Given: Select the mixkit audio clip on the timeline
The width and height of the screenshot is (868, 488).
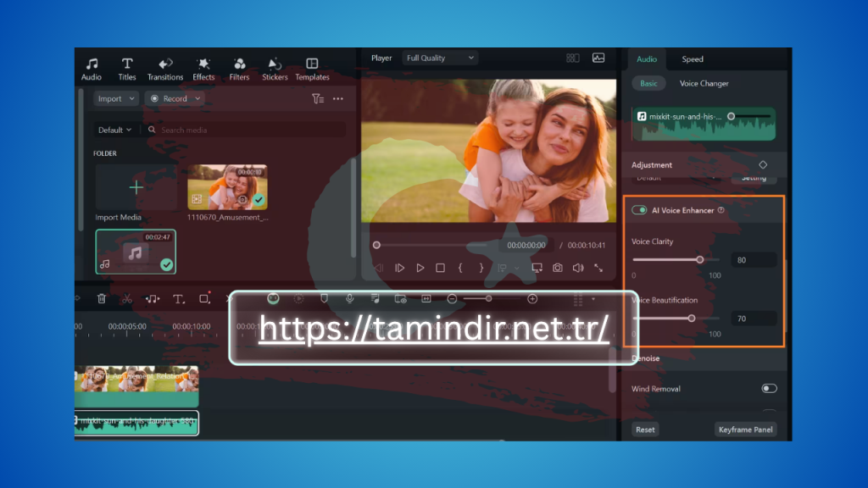Looking at the screenshot, I should click(x=136, y=424).
